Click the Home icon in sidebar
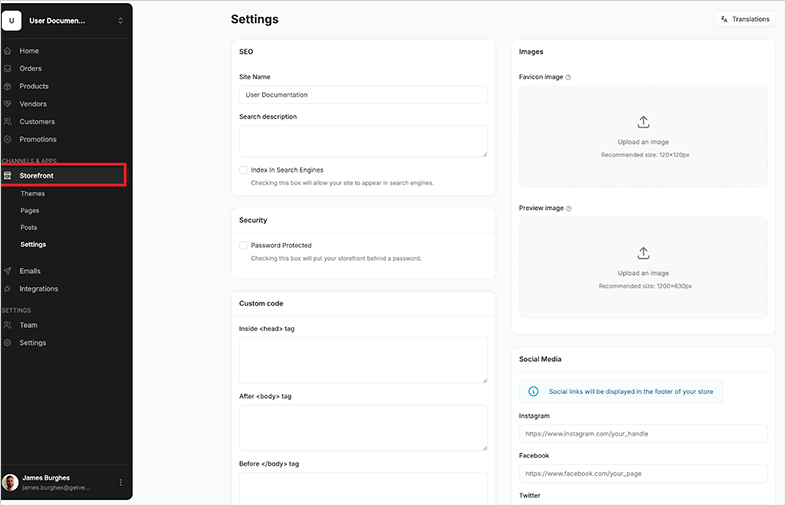Image resolution: width=786 pixels, height=506 pixels. (8, 51)
